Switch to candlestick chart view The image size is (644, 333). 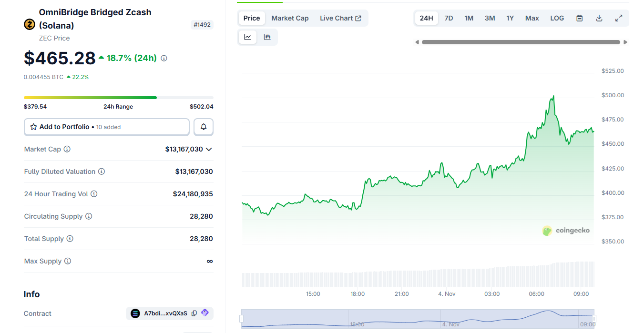[x=267, y=37]
